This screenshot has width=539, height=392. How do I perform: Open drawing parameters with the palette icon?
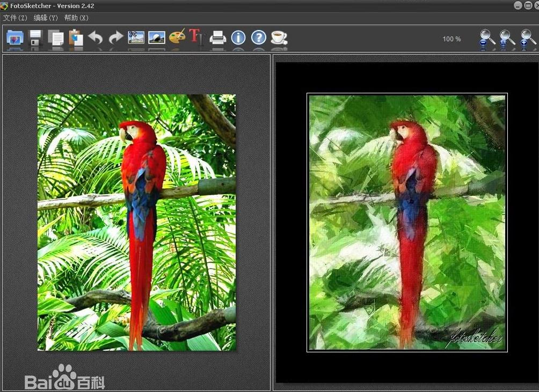[x=177, y=36]
